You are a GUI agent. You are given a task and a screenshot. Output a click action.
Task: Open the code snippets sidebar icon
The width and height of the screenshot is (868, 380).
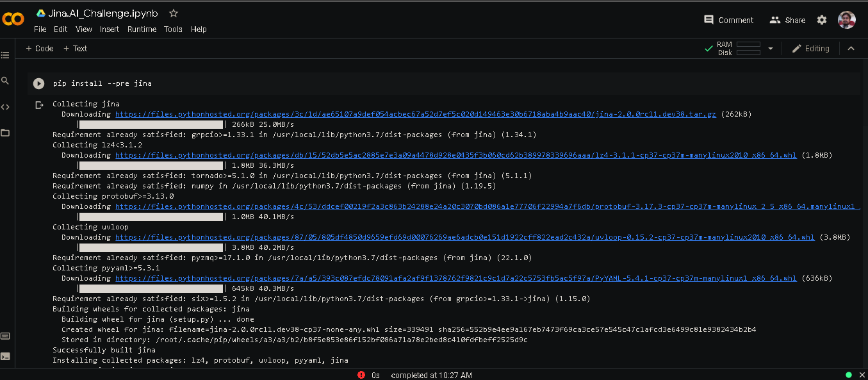5,107
